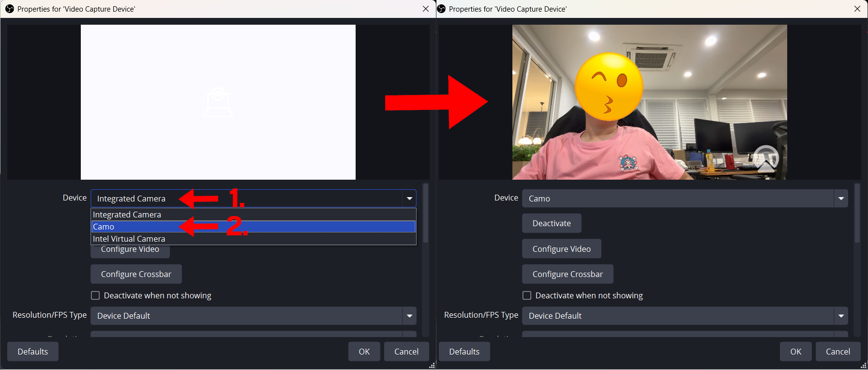The image size is (868, 370).
Task: Open left Resolution/FPS Type dropdown
Action: pos(253,316)
